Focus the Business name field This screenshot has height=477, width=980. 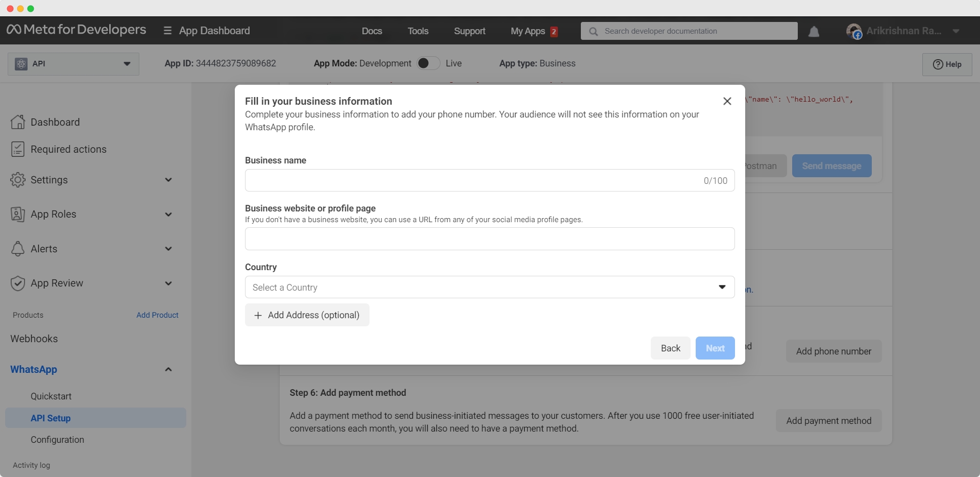pos(490,180)
